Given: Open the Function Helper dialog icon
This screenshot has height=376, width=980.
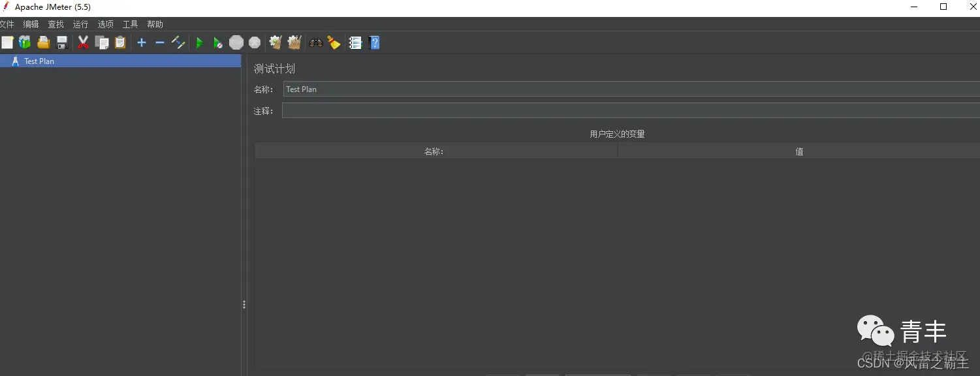Looking at the screenshot, I should tap(355, 42).
